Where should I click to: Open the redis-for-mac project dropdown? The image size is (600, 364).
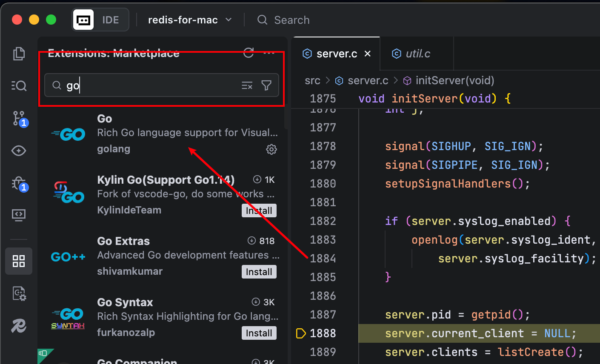pos(190,20)
